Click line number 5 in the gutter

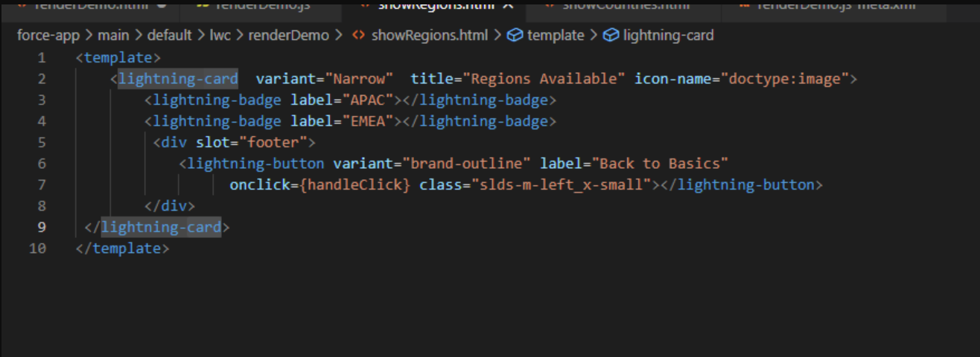coord(41,142)
